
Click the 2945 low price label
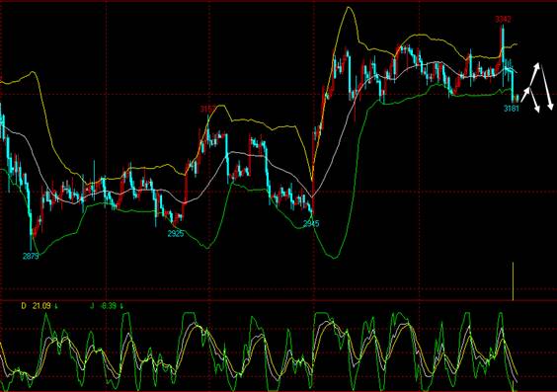tap(311, 223)
